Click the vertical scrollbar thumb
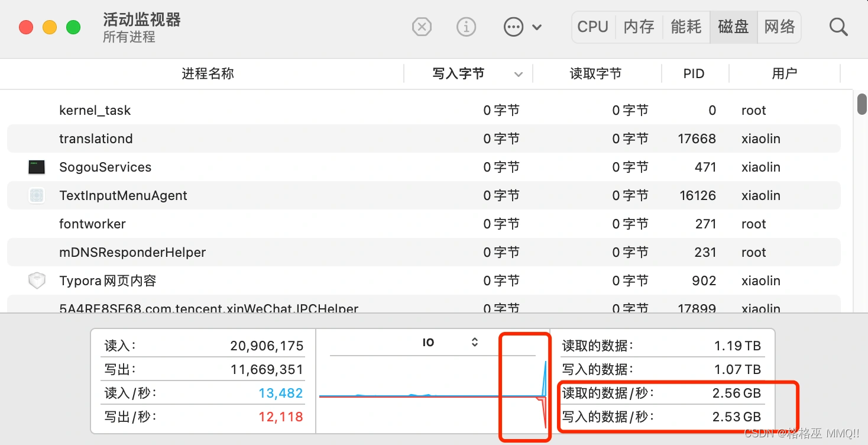 pos(862,104)
